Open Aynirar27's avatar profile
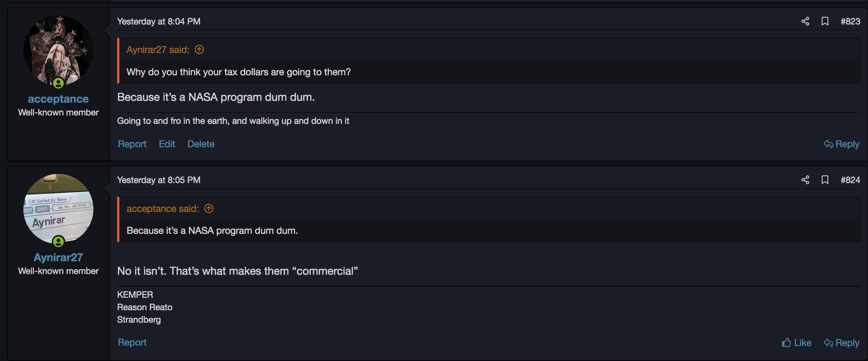Image resolution: width=868 pixels, height=361 pixels. (58, 209)
